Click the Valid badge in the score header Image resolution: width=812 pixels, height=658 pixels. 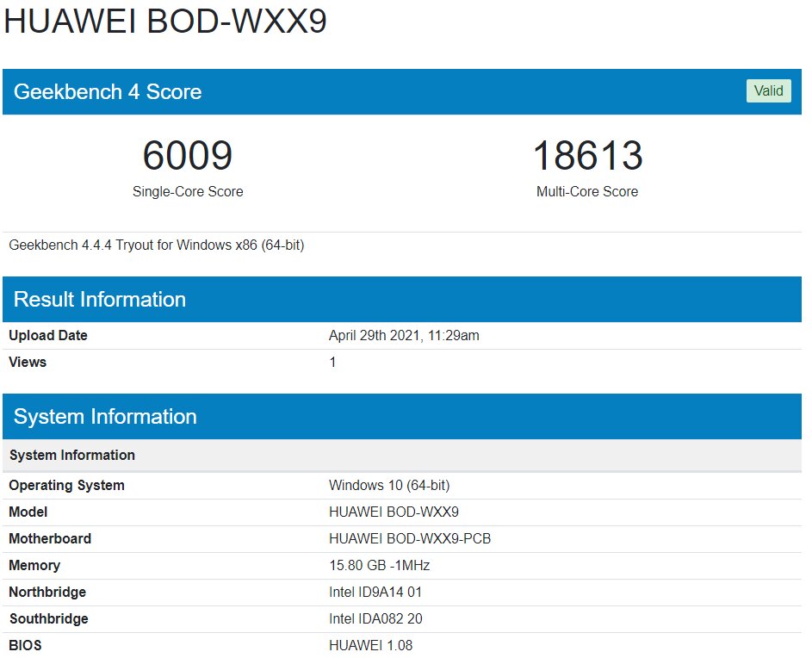(x=768, y=91)
